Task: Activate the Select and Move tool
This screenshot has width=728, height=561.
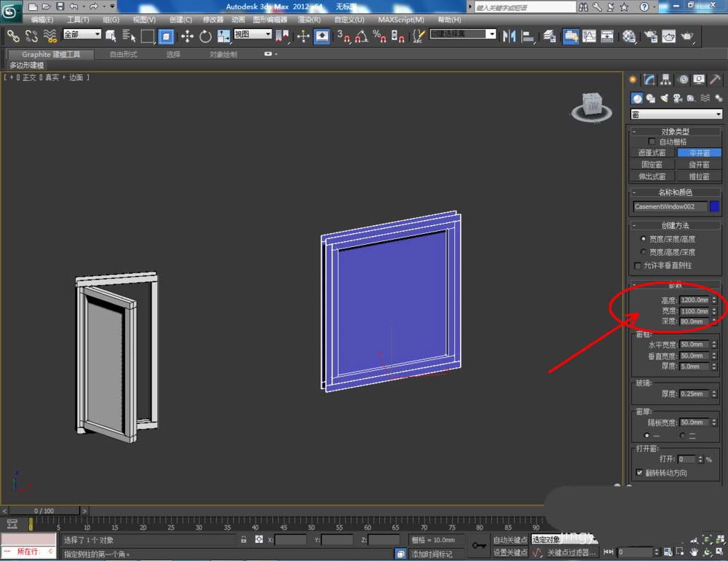Action: pos(187,36)
